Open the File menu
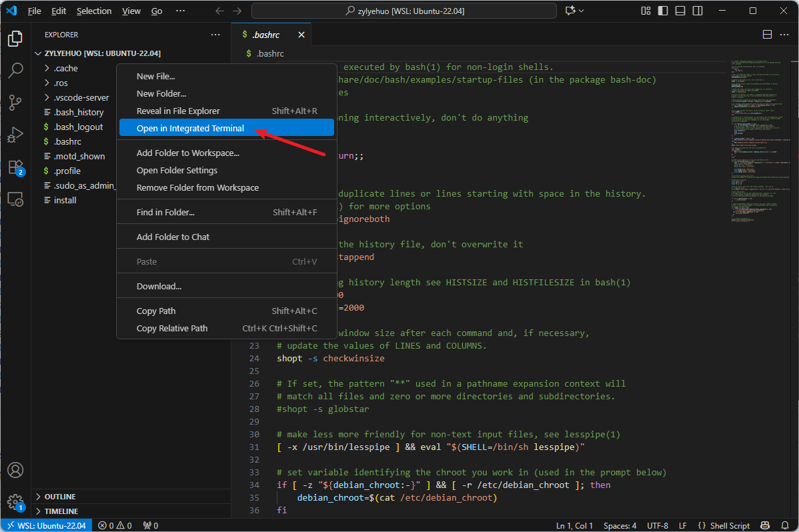799x532 pixels. (34, 11)
